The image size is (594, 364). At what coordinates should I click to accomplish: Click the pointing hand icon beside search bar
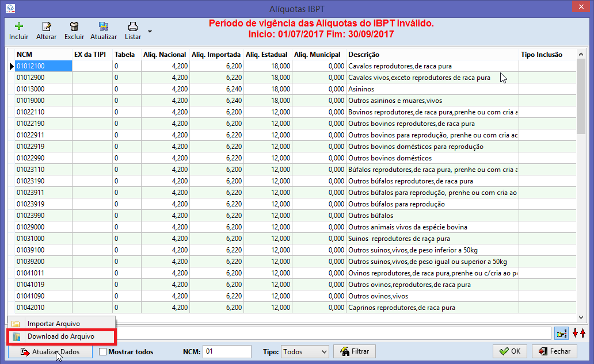tap(561, 334)
